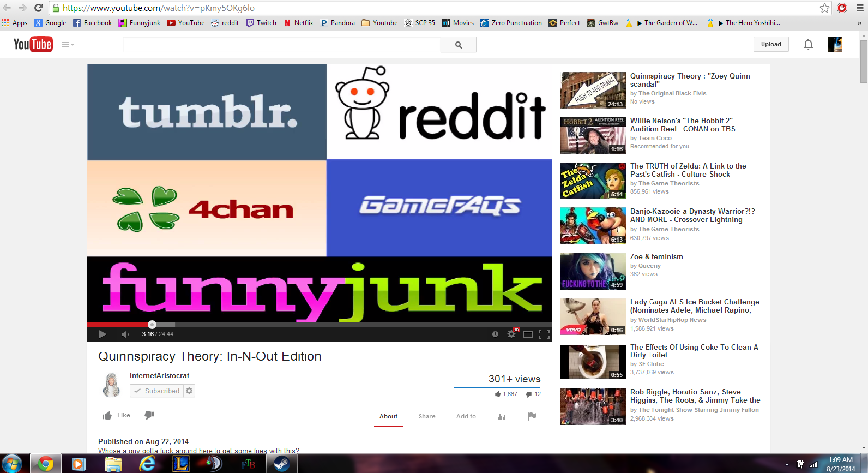Open Steam from the taskbar
The width and height of the screenshot is (868, 473).
281,464
